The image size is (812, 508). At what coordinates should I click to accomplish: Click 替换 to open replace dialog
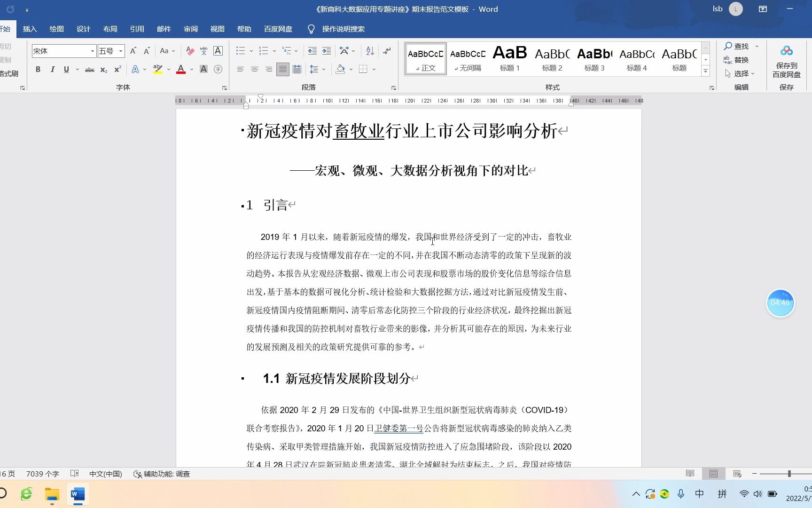(x=741, y=60)
